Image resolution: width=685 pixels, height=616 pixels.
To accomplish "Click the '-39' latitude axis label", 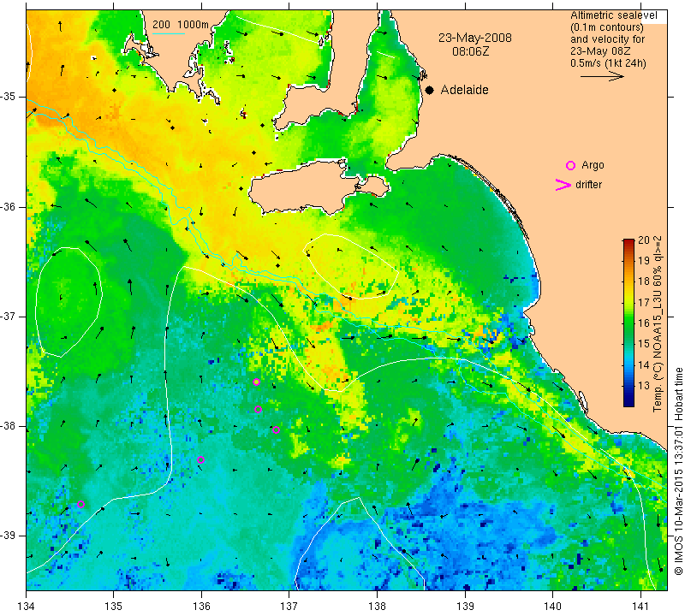I will pos(8,536).
